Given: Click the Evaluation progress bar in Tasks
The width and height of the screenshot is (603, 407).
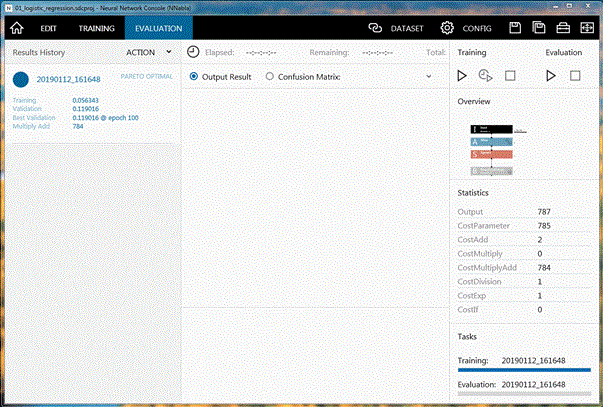Looking at the screenshot, I should point(524,394).
